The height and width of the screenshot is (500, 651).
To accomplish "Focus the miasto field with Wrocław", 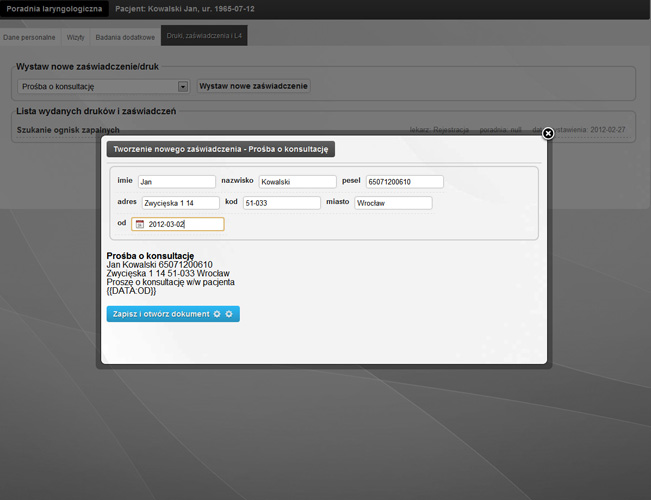I will click(394, 203).
